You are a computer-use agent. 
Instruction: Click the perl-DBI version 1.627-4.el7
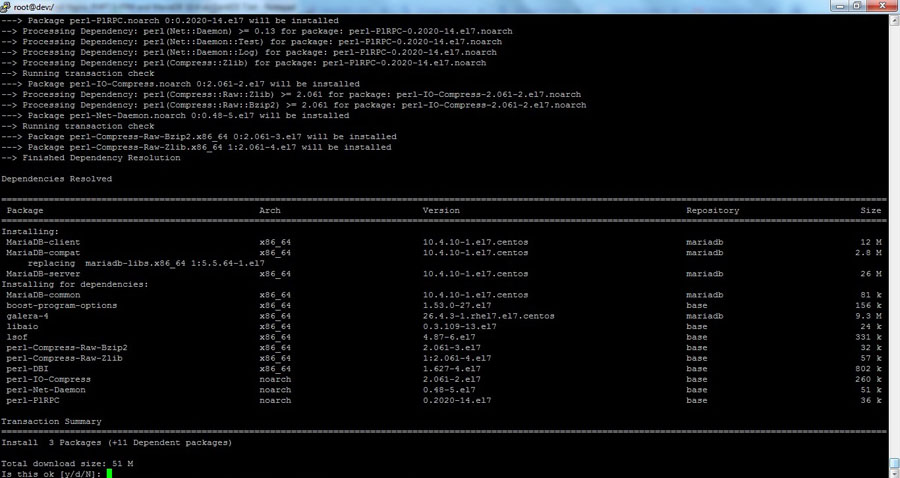tap(452, 369)
